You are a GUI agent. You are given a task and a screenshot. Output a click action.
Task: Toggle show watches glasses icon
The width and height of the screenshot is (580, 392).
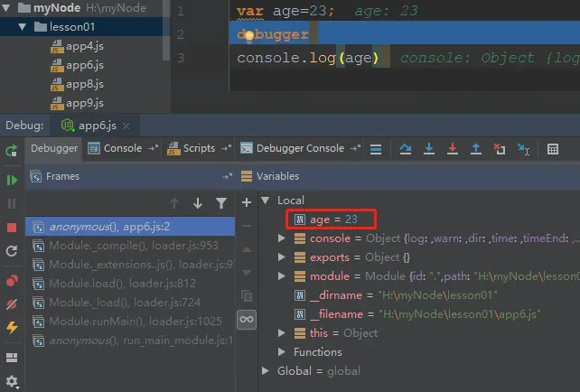point(247,319)
